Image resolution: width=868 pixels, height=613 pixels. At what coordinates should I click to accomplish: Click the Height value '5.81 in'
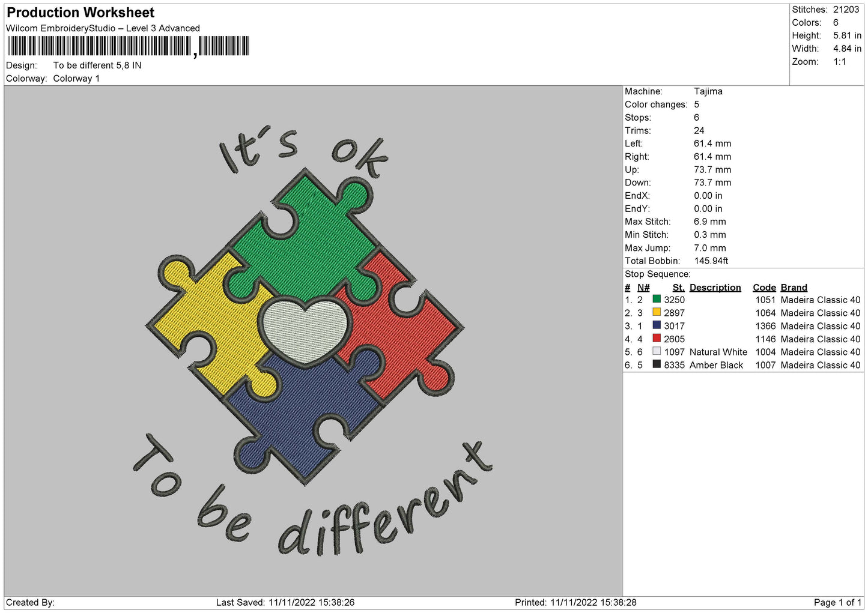[x=847, y=36]
